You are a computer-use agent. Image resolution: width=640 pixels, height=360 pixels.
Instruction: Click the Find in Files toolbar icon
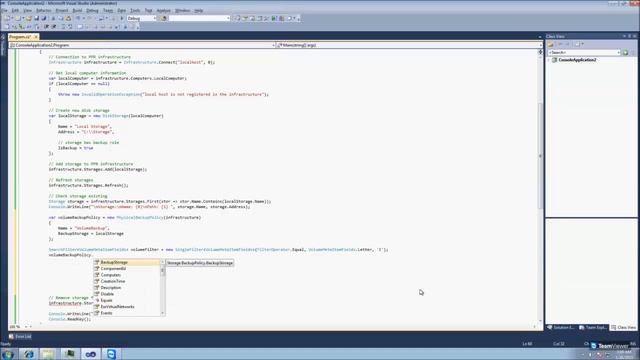(164, 18)
